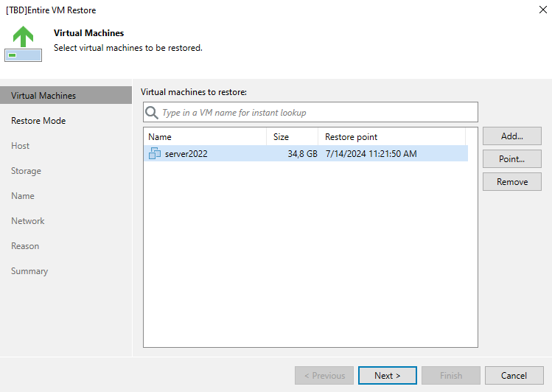Focus the VM name lookup field
The image size is (552, 392).
pyautogui.click(x=310, y=112)
